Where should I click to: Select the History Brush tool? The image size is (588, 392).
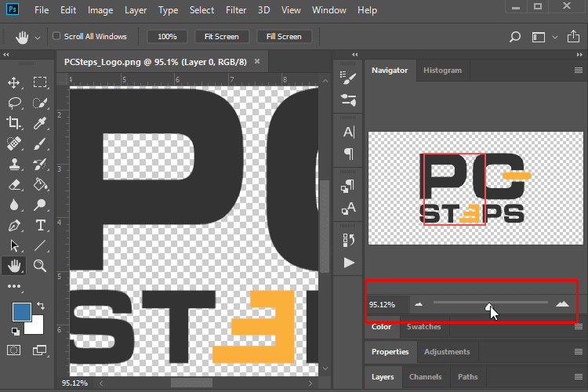(40, 164)
